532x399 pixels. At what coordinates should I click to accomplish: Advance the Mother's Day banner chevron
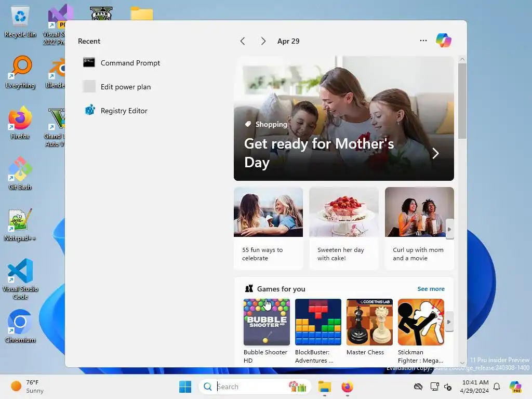435,153
